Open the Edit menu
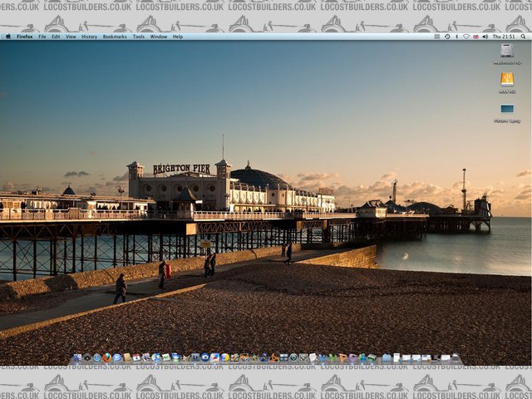The width and height of the screenshot is (532, 399). [56, 37]
